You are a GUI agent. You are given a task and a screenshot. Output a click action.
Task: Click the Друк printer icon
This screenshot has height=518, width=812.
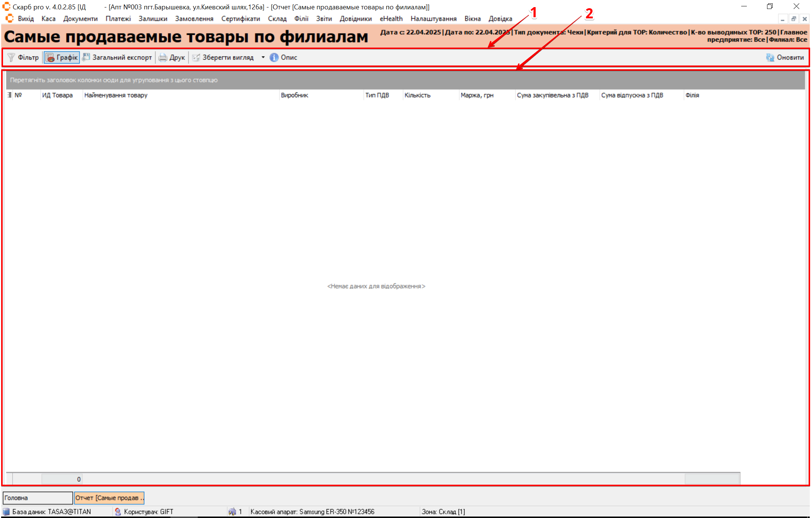pos(163,57)
